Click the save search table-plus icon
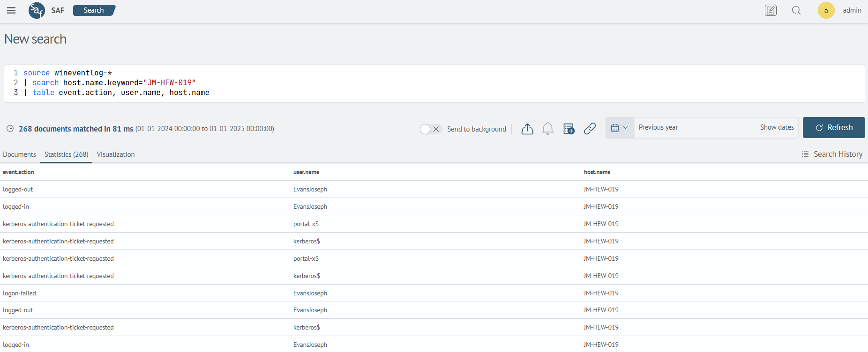The image size is (868, 352). click(x=569, y=129)
